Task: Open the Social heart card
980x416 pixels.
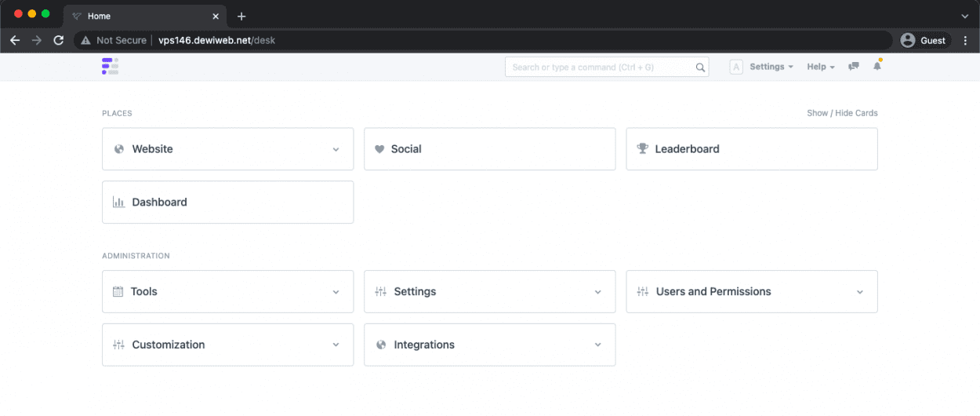Action: tap(489, 149)
